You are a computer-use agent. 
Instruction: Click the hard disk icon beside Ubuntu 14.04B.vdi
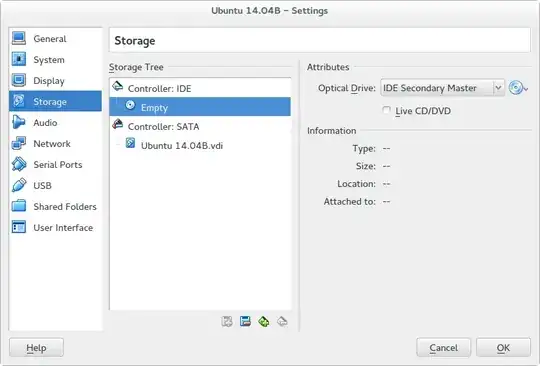130,143
